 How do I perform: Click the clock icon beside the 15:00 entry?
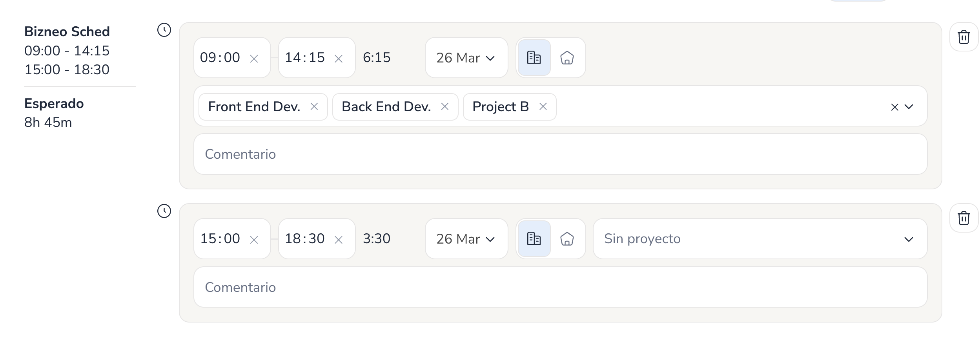(x=164, y=211)
